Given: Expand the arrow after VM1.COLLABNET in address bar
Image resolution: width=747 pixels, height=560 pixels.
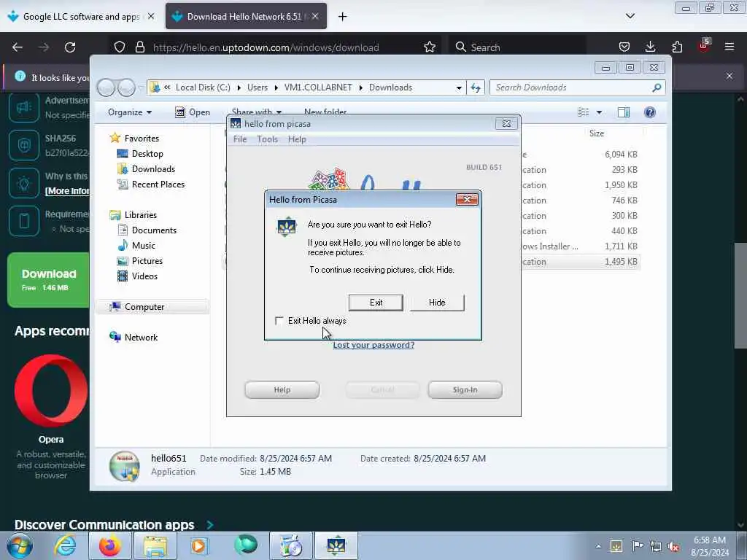Looking at the screenshot, I should (360, 87).
